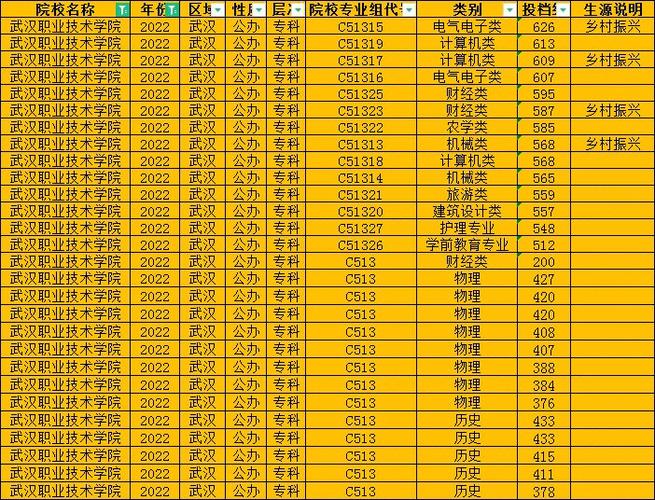Image resolution: width=655 pixels, height=500 pixels.
Task: Click the score cell 613
Action: [544, 43]
